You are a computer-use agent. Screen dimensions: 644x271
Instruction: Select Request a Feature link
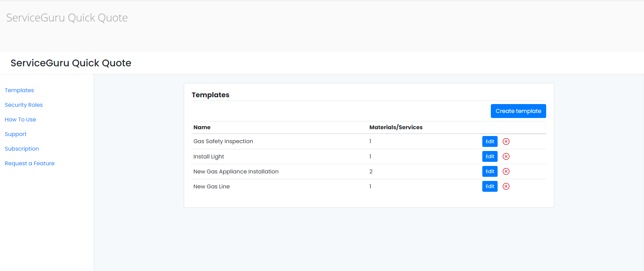pos(30,164)
